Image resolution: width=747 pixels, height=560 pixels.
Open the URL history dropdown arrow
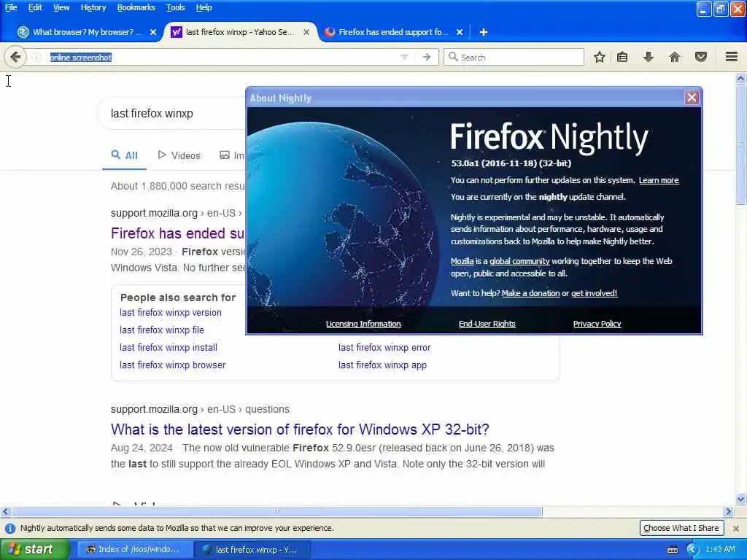pos(404,57)
